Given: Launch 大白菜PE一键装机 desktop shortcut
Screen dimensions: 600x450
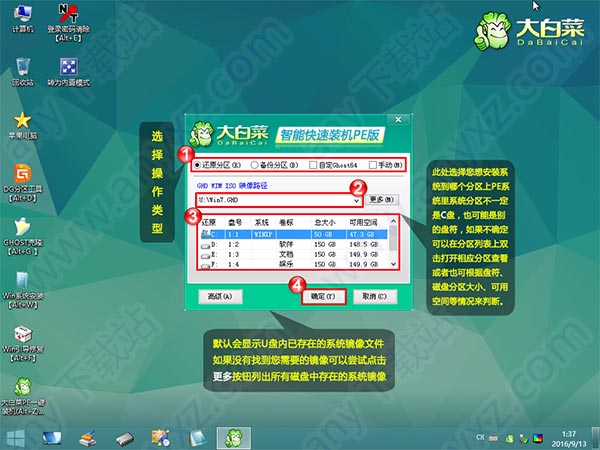Looking at the screenshot, I should [x=23, y=396].
